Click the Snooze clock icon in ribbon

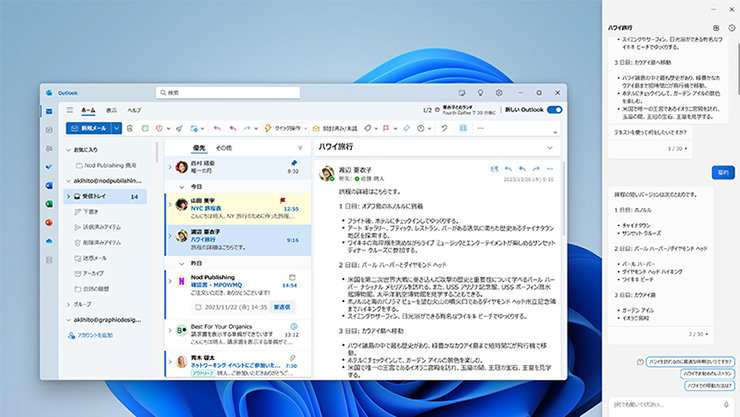[420, 128]
